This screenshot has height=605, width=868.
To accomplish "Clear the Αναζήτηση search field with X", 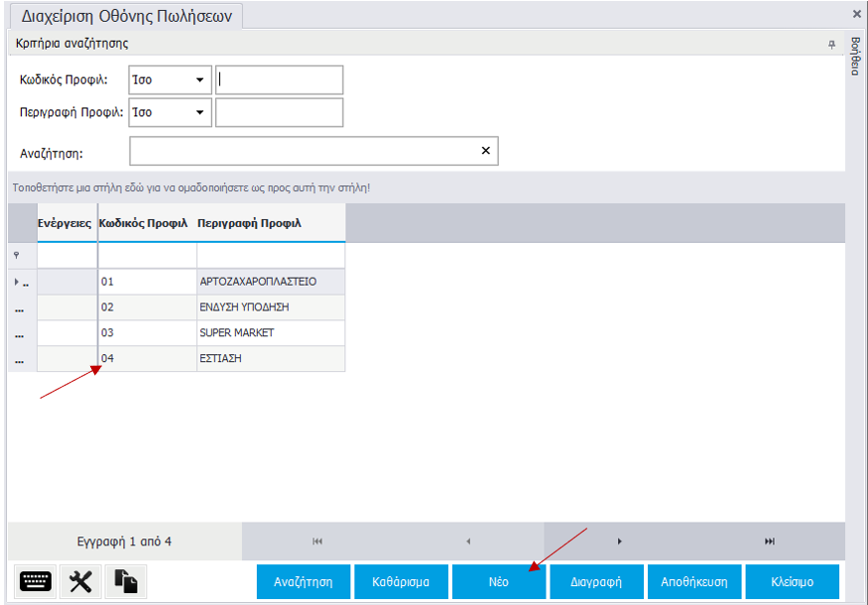I will click(486, 151).
